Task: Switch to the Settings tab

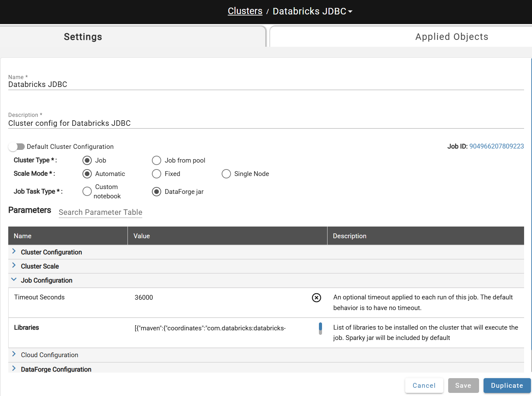Action: (x=133, y=36)
